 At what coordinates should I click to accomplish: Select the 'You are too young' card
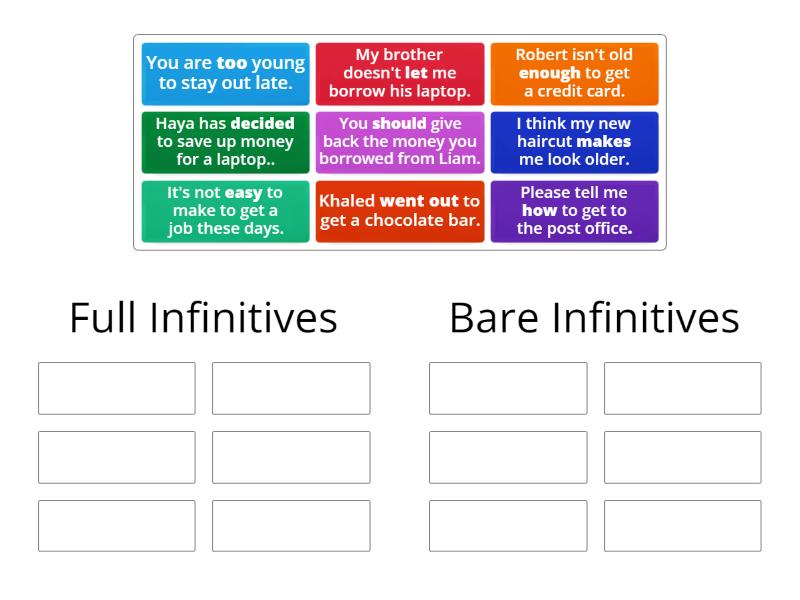225,73
